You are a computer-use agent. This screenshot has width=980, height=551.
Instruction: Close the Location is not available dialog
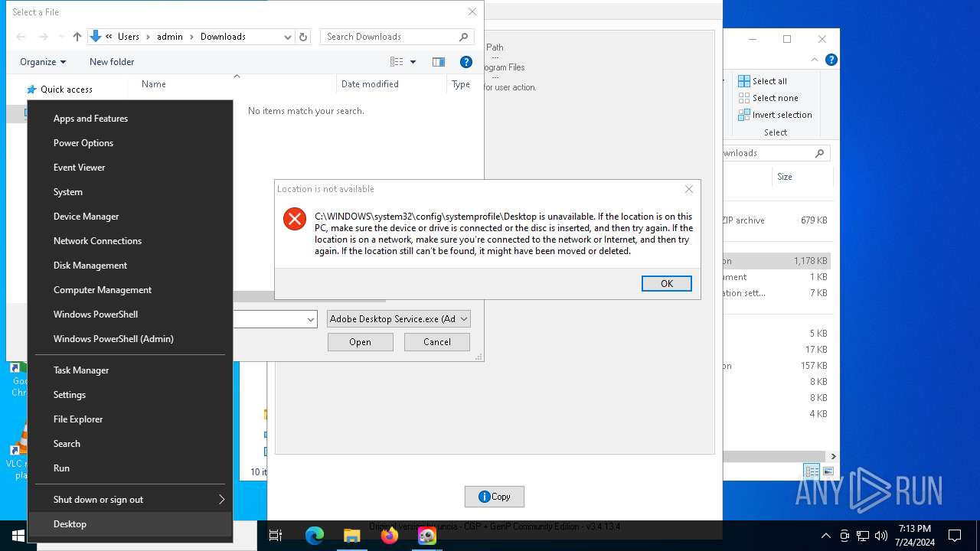point(689,189)
